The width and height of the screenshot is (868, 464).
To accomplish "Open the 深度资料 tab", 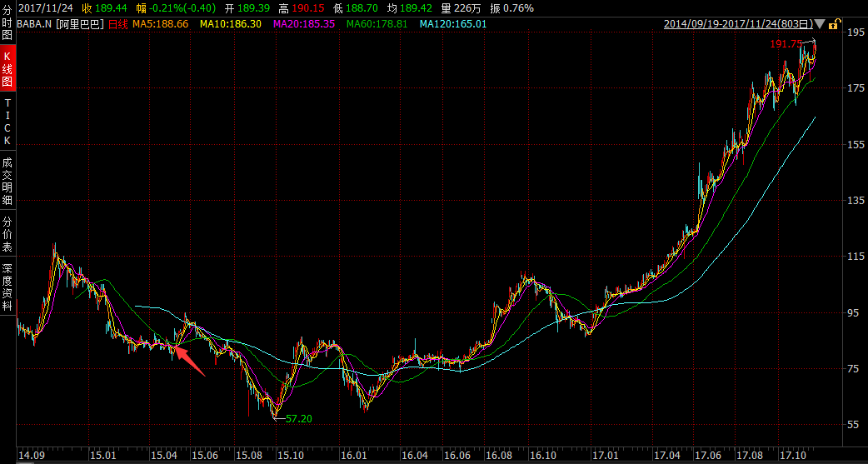I will coord(7,287).
